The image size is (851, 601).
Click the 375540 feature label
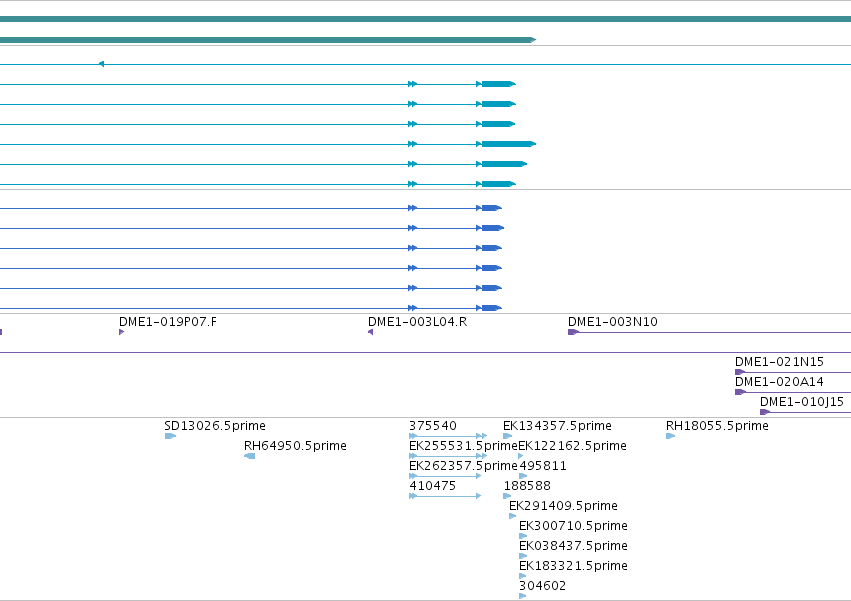[433, 426]
